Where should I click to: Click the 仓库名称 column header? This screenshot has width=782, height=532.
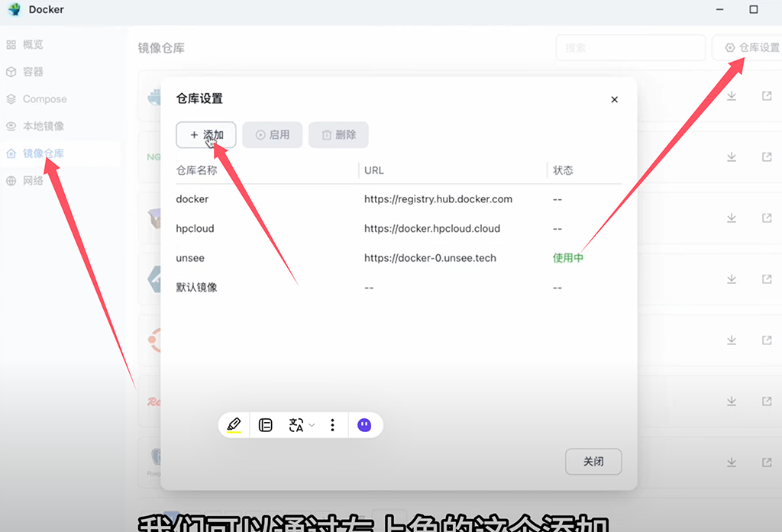pos(196,170)
